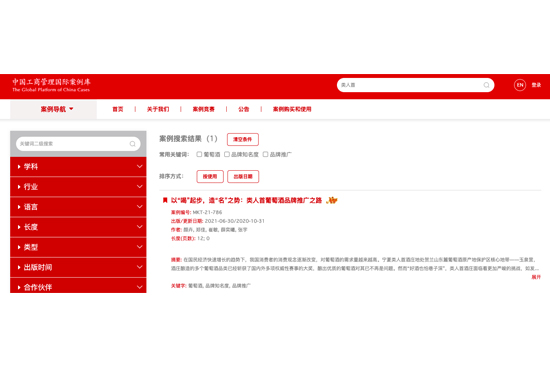550x367 pixels.
Task: Click the site logo 中国工商管理国际案例库
Action: click(51, 85)
